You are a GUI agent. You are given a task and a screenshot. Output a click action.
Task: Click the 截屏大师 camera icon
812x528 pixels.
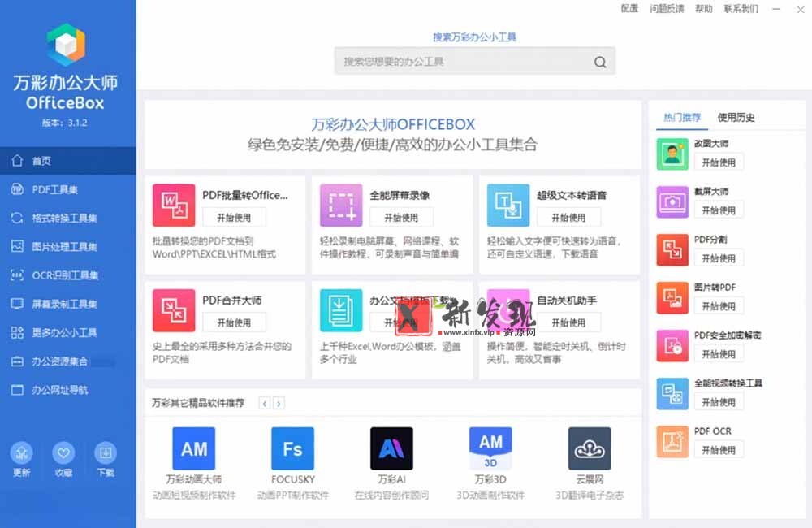click(x=672, y=201)
